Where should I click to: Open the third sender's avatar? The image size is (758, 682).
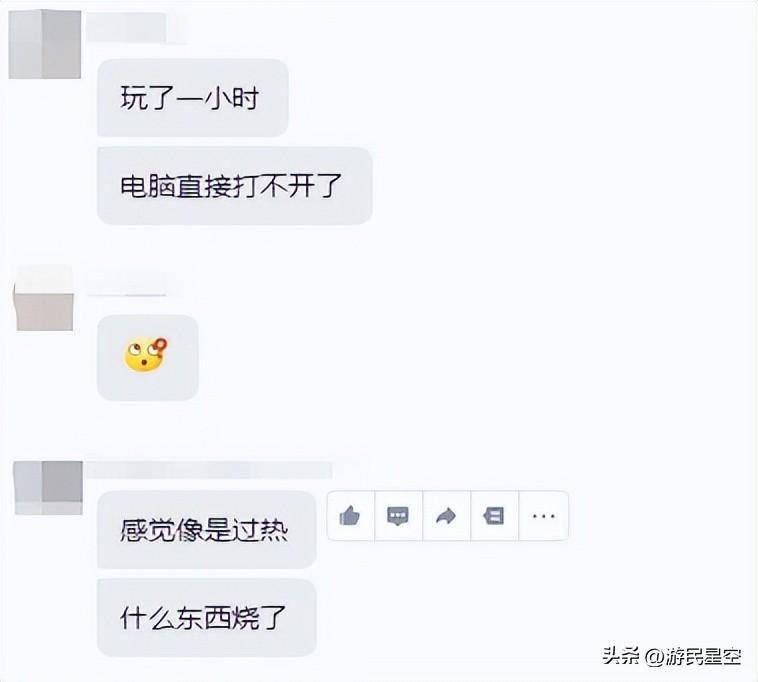click(48, 488)
